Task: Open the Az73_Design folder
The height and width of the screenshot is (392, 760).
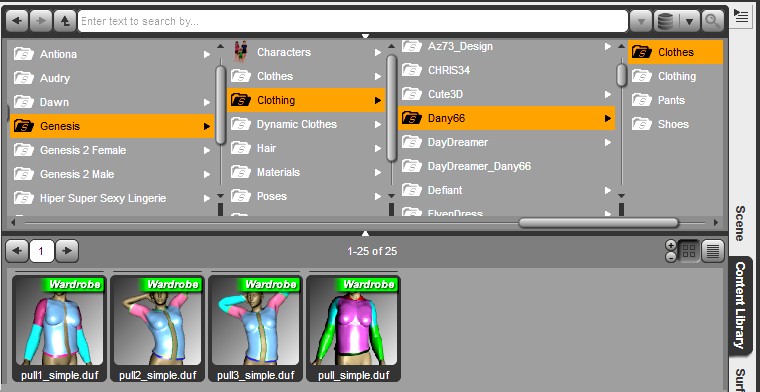Action: pos(507,47)
